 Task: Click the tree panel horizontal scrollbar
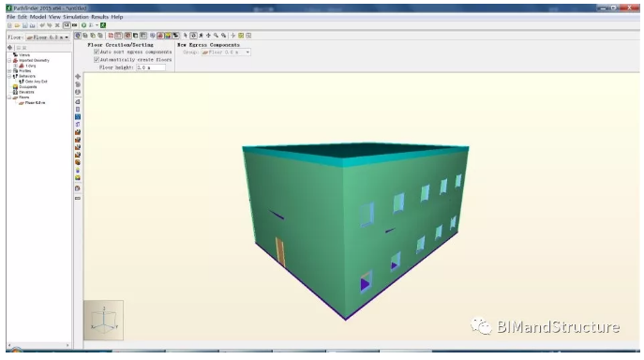pyautogui.click(x=38, y=346)
